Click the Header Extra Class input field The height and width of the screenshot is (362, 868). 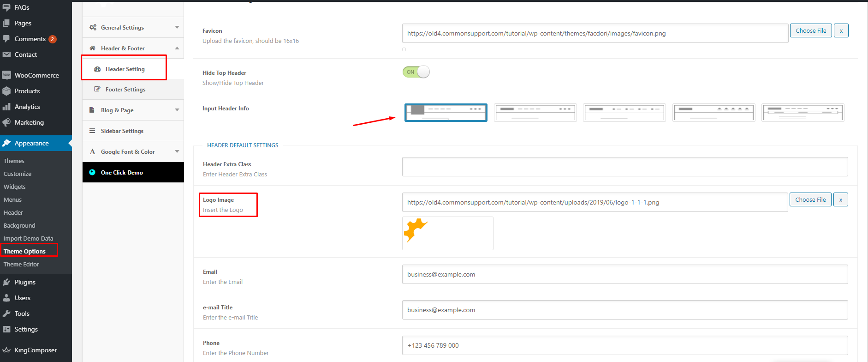click(624, 167)
